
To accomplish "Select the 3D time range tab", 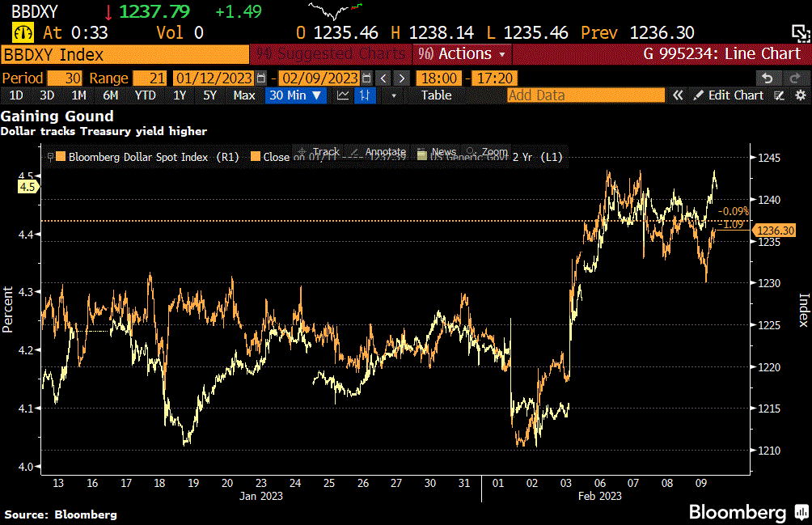I will pyautogui.click(x=47, y=95).
